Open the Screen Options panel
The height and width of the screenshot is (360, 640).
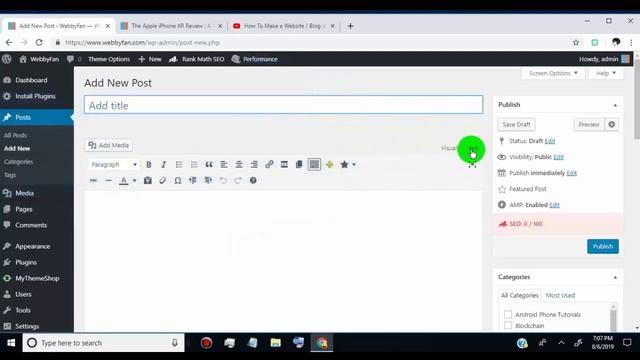tap(553, 73)
